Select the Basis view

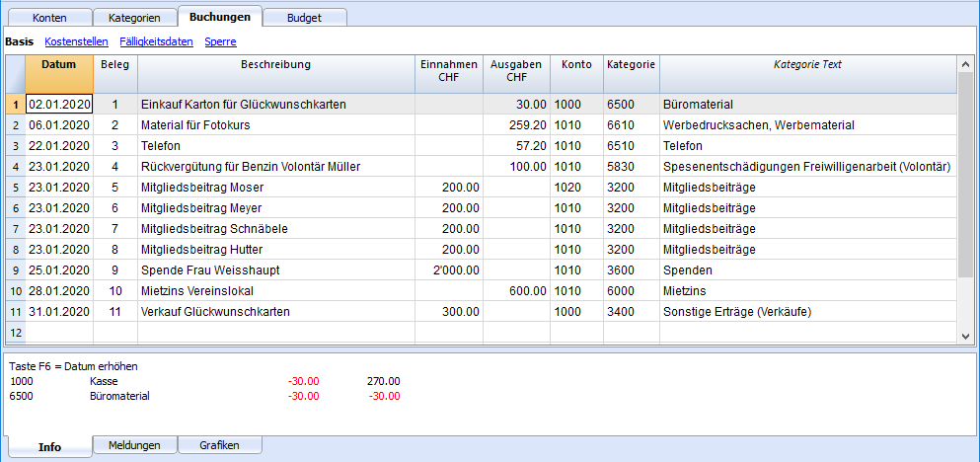click(19, 41)
